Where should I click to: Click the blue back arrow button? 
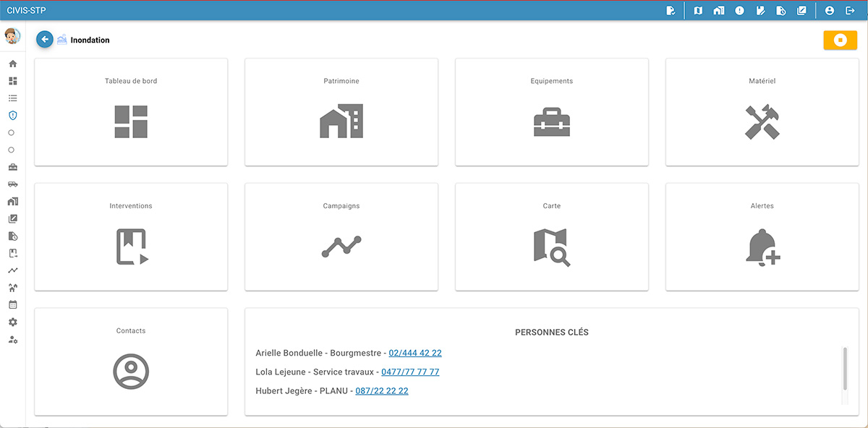(x=45, y=40)
